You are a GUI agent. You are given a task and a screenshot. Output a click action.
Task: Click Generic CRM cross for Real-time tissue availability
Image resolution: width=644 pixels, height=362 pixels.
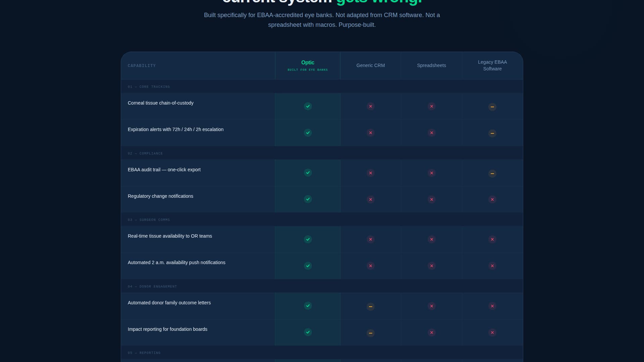point(370,239)
